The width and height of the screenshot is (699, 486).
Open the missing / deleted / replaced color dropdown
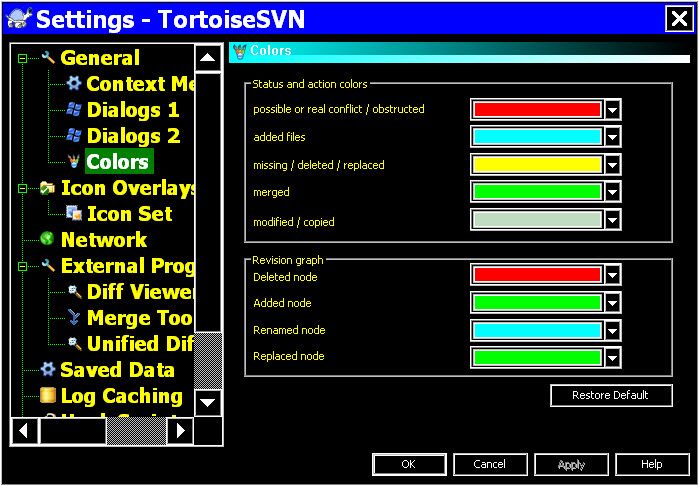click(x=613, y=165)
